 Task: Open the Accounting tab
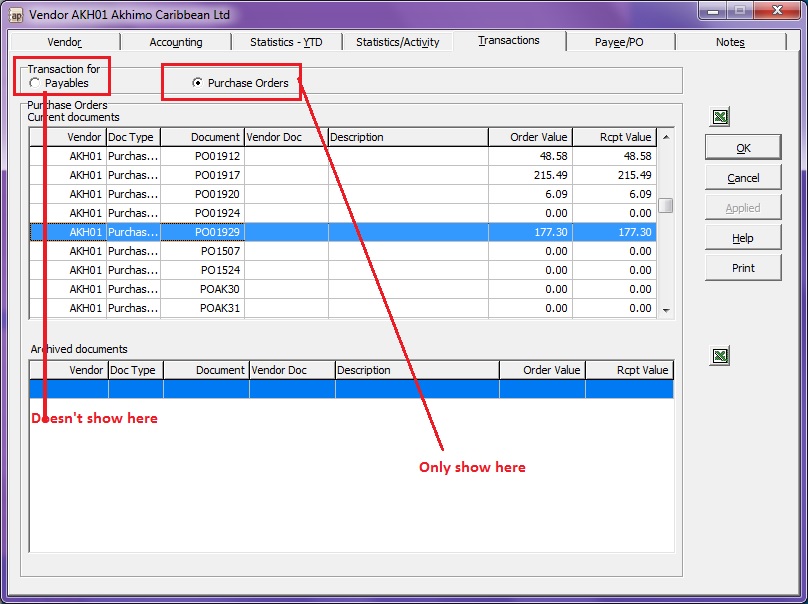[x=176, y=42]
